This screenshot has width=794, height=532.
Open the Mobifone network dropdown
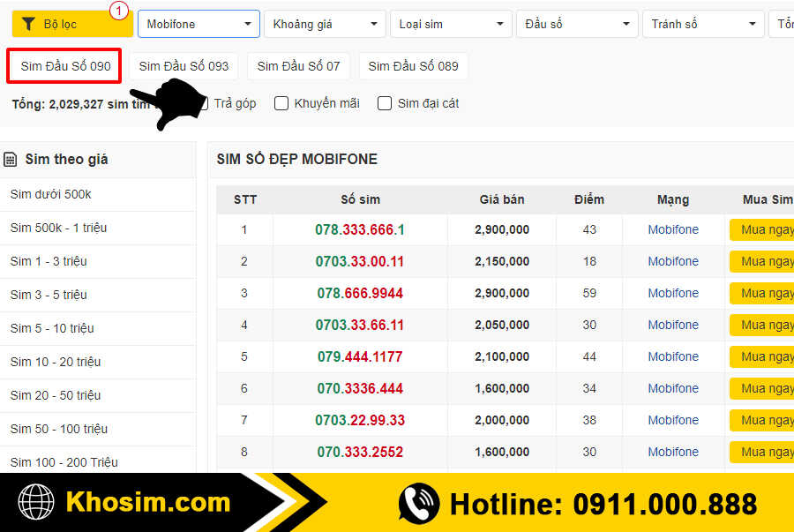pos(198,24)
